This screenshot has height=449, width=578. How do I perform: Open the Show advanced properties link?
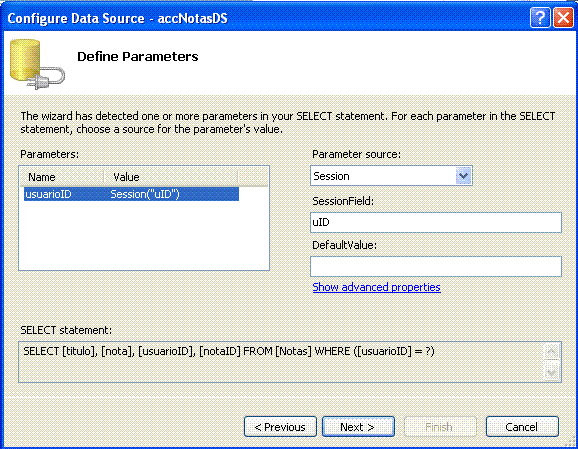click(376, 287)
